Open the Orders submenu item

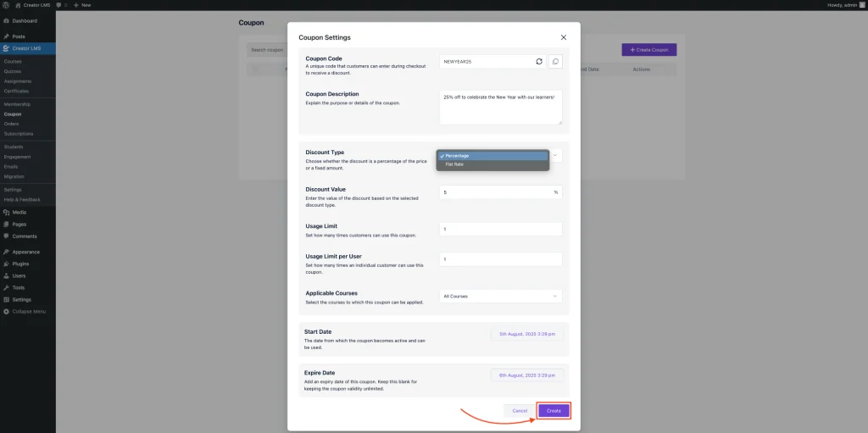tap(11, 124)
